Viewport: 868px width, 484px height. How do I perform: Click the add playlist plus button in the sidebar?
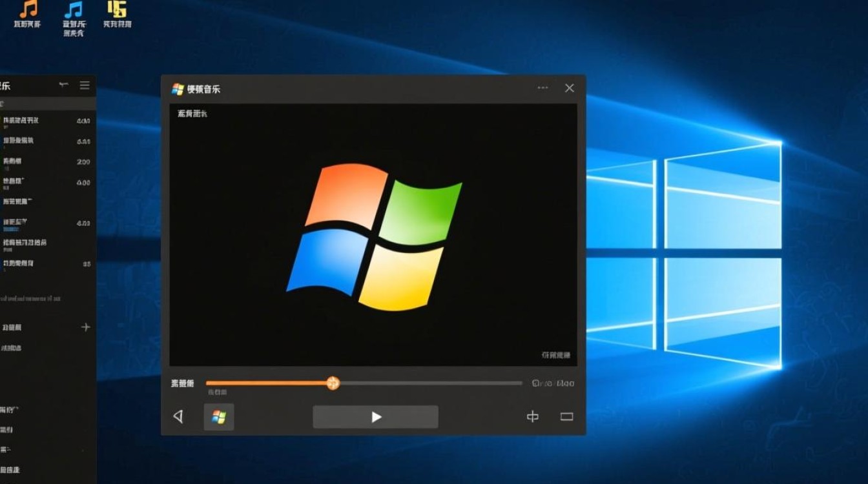pos(85,327)
